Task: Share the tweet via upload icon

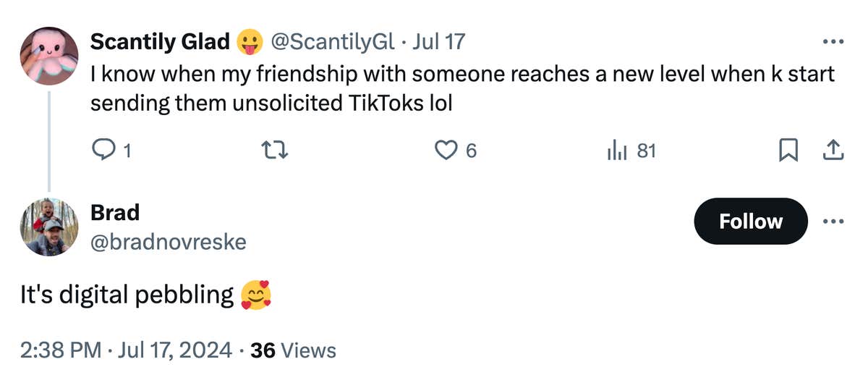Action: (833, 150)
